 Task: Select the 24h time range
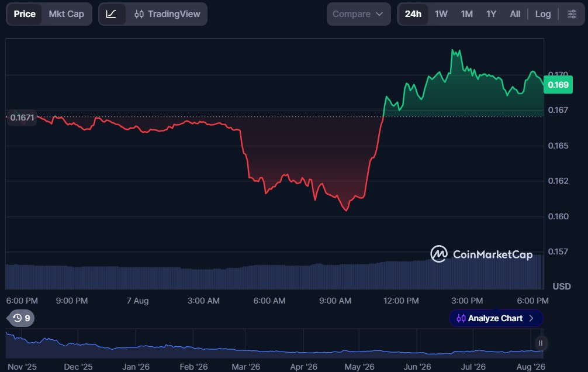[413, 14]
